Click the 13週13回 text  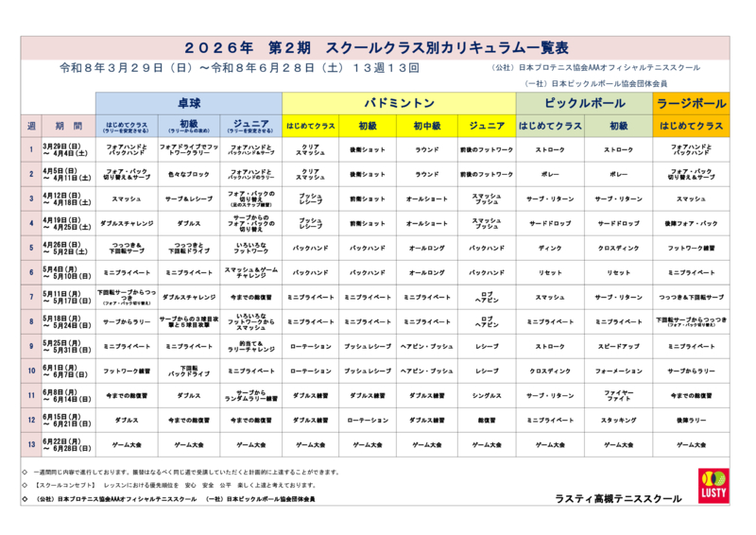(x=386, y=68)
